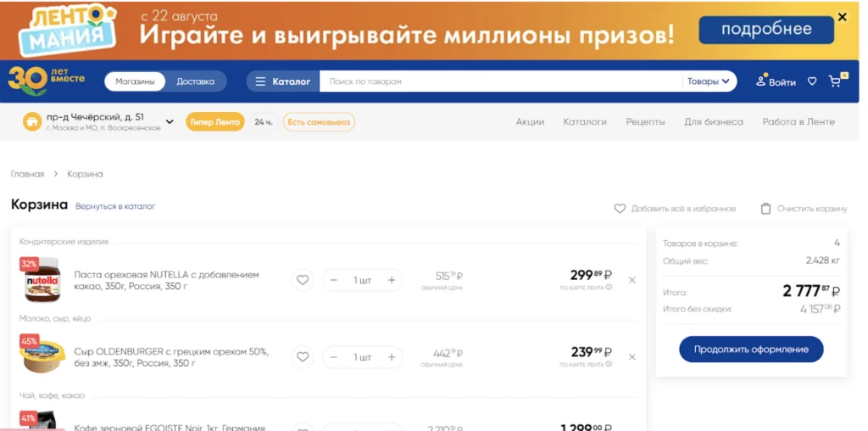This screenshot has width=868, height=431.
Task: Remove Nutella from the cart
Action: pyautogui.click(x=632, y=280)
